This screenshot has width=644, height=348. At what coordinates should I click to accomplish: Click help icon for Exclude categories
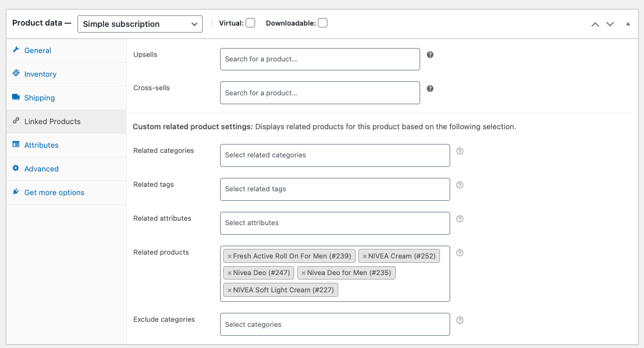(x=460, y=320)
